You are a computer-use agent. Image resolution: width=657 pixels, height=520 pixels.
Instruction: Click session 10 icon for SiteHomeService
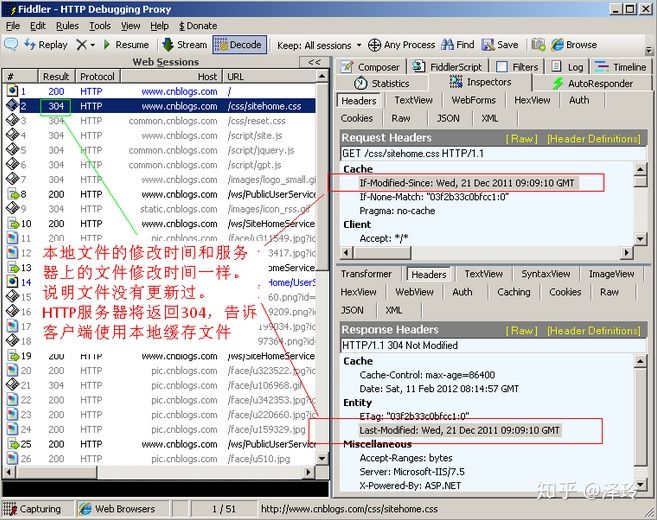coord(13,224)
